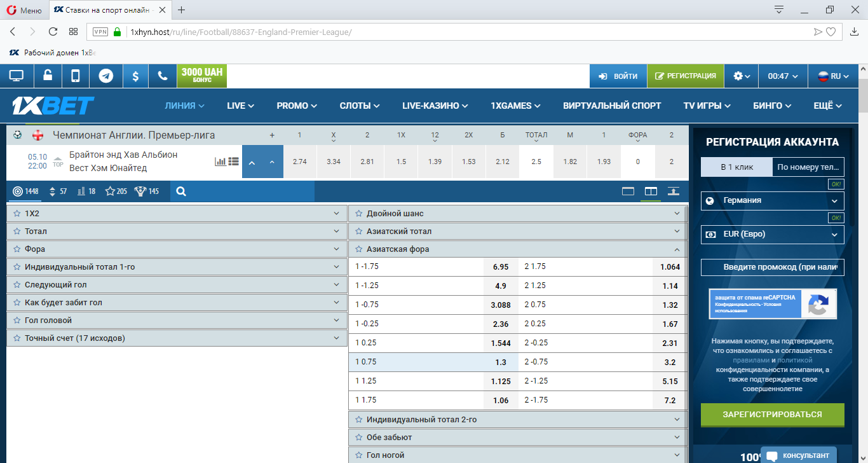Select По номеру телефона registration tab
The width and height of the screenshot is (868, 463).
click(808, 167)
